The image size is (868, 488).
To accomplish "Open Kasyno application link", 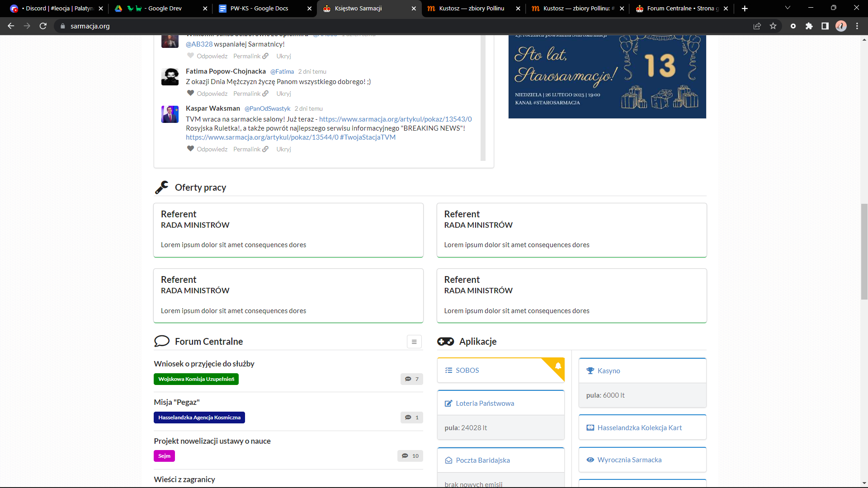I will [x=609, y=371].
